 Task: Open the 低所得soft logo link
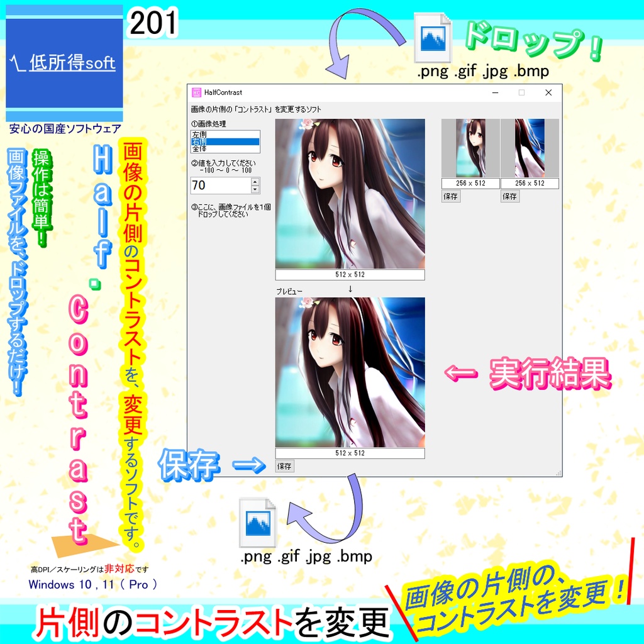pos(65,64)
